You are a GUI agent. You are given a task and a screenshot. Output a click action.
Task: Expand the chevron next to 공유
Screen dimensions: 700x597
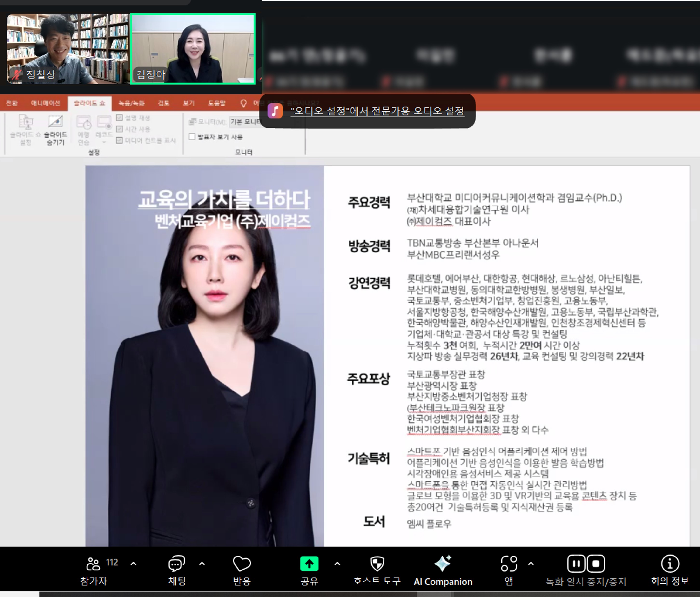pyautogui.click(x=337, y=564)
